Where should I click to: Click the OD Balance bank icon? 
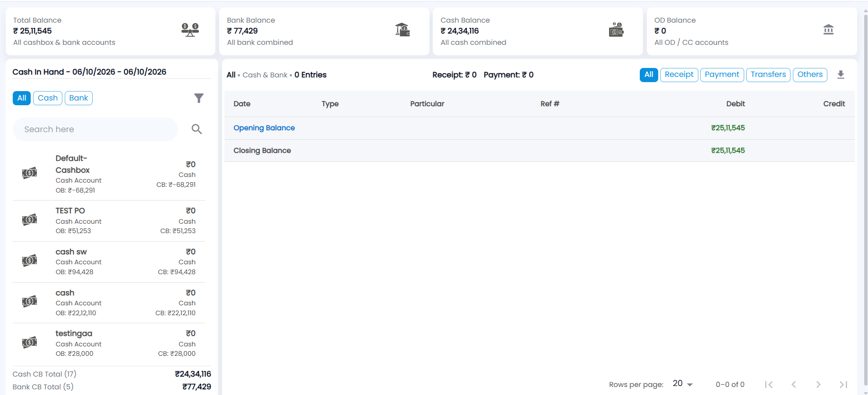828,30
